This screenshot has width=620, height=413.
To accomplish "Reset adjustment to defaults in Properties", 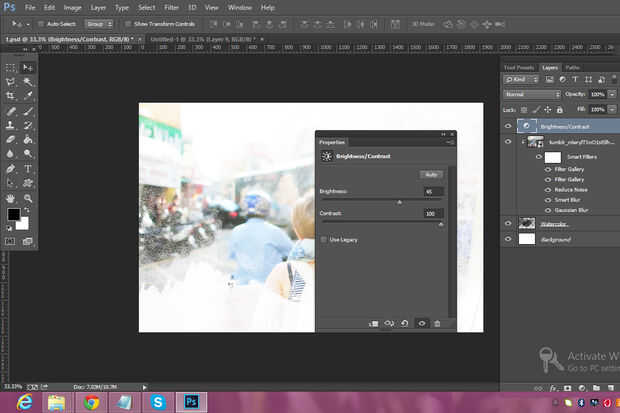I will [405, 323].
